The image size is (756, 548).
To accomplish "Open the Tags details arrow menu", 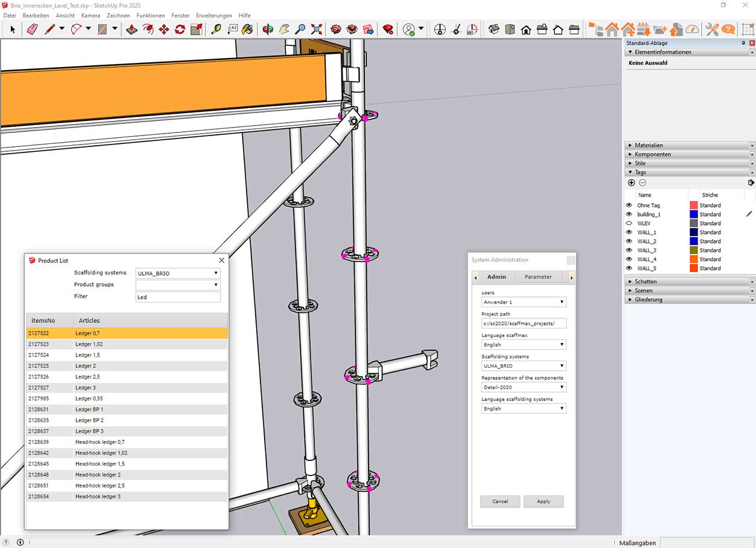I will [751, 183].
